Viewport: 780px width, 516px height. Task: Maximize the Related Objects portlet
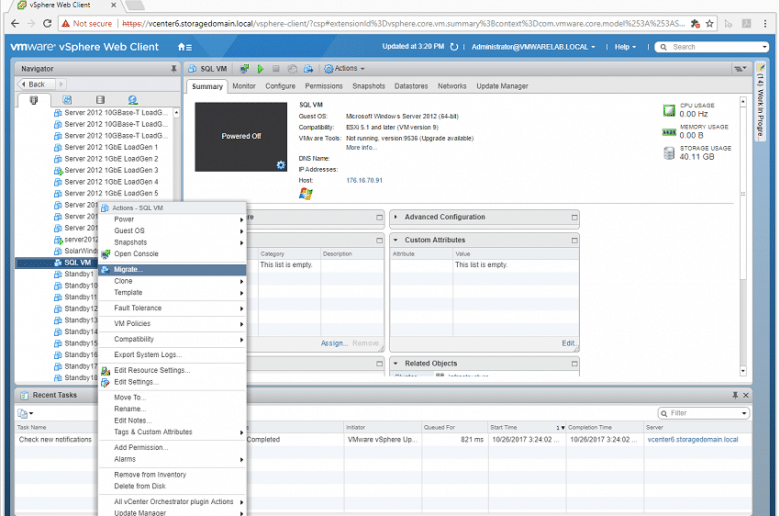tap(575, 364)
